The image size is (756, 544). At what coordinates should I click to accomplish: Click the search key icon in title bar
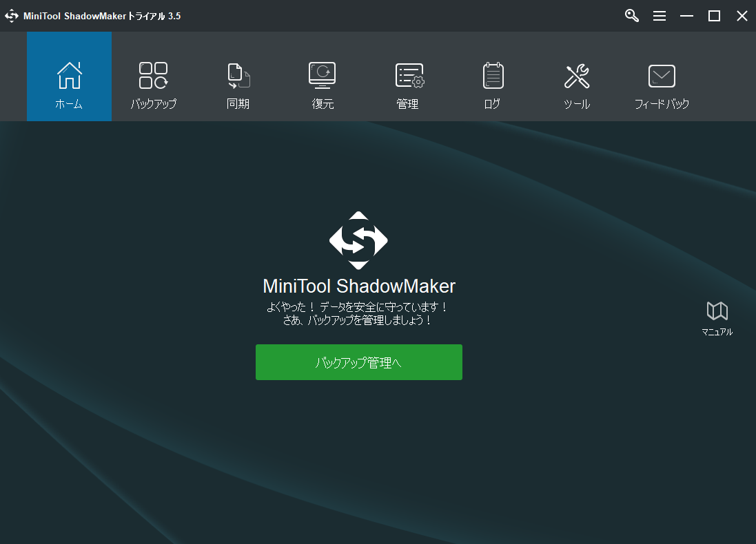point(631,15)
